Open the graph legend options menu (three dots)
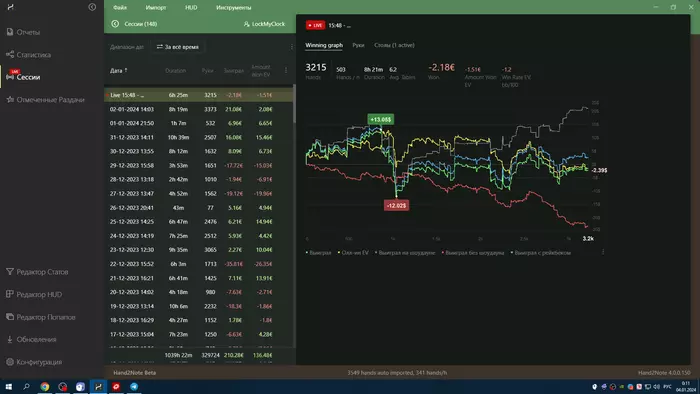Viewport: 700px width, 394px height. click(x=603, y=252)
